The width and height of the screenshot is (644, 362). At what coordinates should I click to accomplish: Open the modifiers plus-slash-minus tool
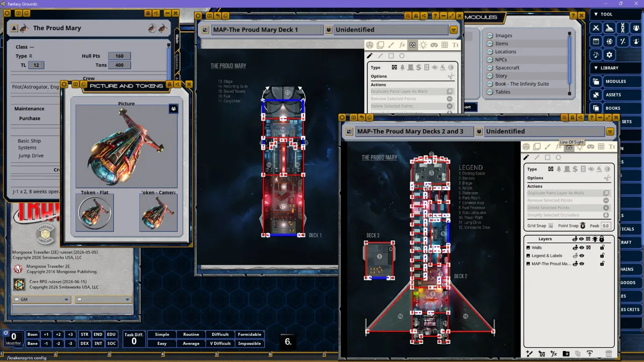pyautogui.click(x=623, y=41)
